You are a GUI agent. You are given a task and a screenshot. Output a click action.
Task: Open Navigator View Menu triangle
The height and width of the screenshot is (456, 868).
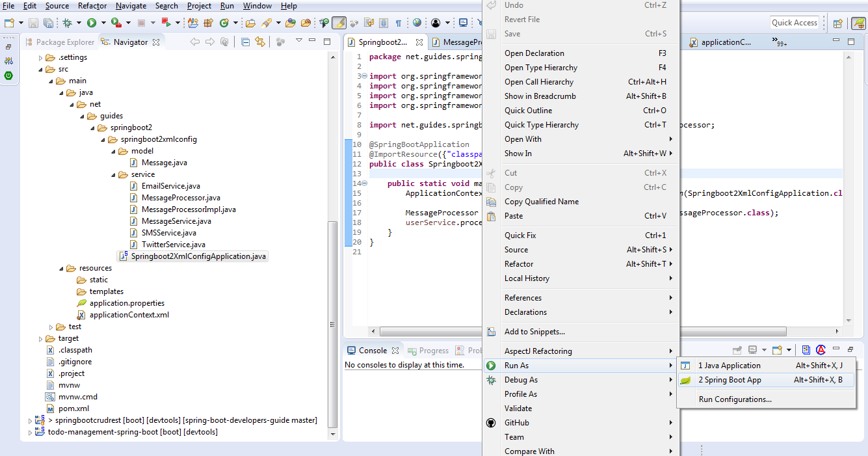pos(299,40)
